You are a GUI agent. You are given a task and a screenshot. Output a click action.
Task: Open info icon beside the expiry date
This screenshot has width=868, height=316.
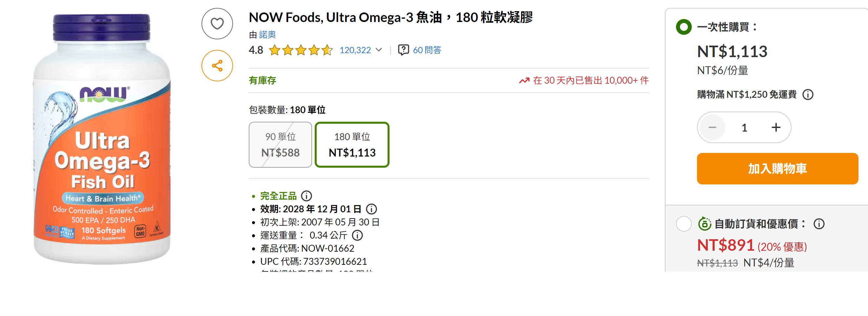pyautogui.click(x=371, y=209)
